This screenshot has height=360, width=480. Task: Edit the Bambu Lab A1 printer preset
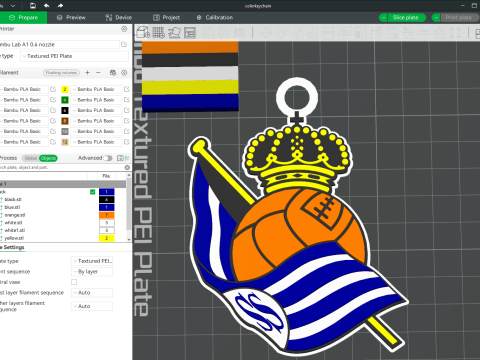(124, 44)
